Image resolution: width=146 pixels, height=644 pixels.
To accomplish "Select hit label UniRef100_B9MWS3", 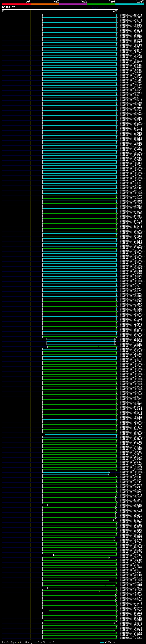I will (131, 27).
